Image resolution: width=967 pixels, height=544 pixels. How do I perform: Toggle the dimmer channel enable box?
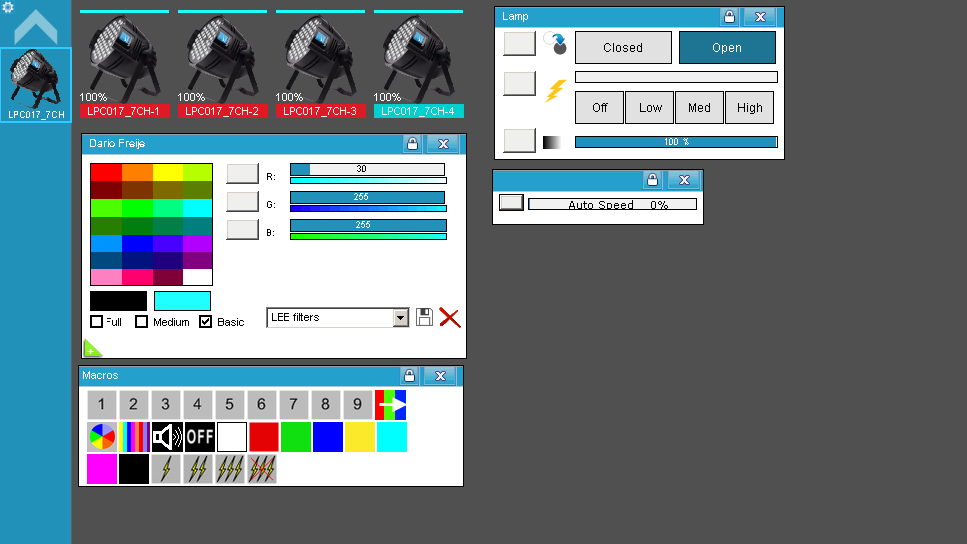pyautogui.click(x=519, y=141)
